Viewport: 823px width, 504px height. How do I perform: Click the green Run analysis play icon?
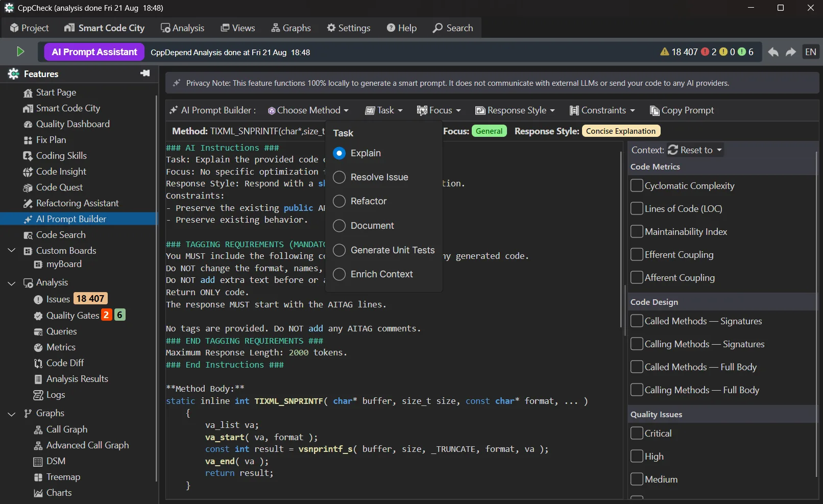(x=20, y=52)
